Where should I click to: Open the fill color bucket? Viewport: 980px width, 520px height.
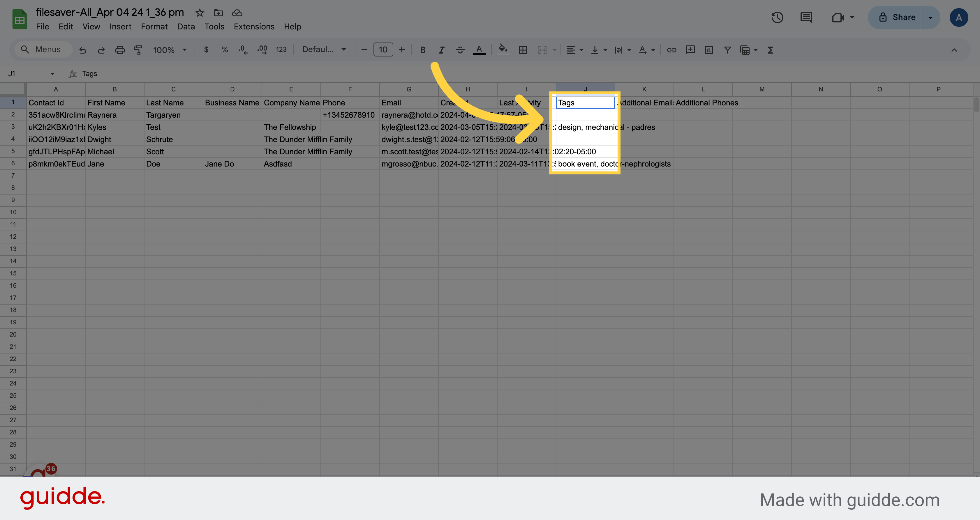coord(503,50)
